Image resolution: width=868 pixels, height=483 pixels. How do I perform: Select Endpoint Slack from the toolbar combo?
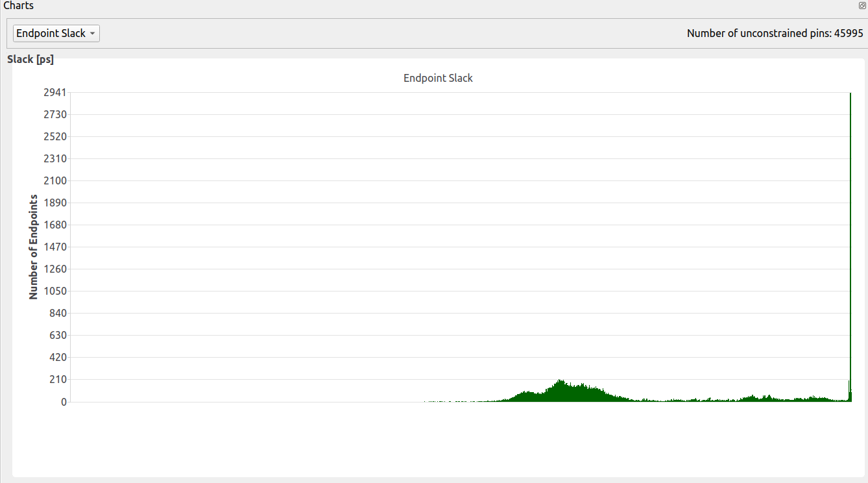56,33
